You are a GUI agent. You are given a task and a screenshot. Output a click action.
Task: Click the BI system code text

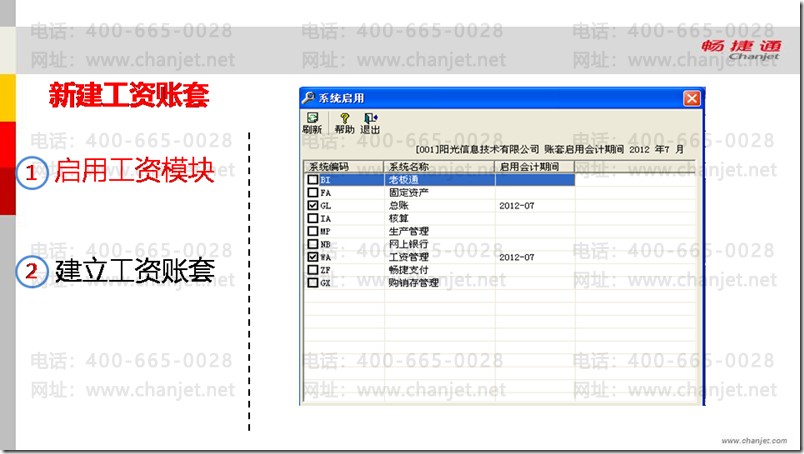(326, 180)
